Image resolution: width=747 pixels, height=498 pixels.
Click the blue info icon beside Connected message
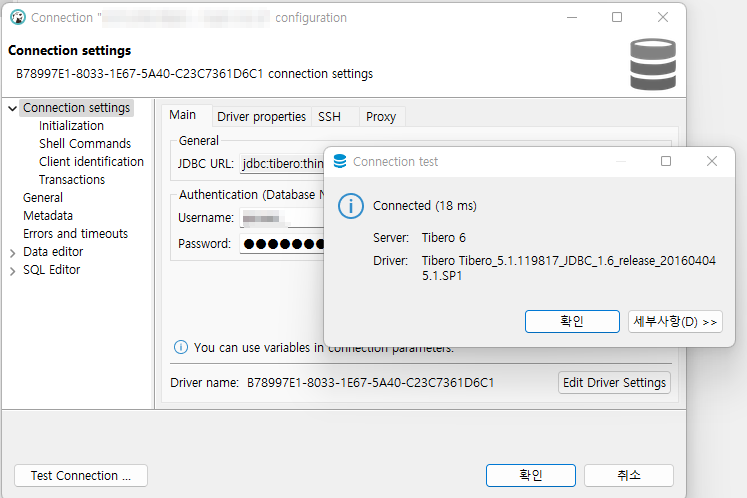(x=351, y=206)
